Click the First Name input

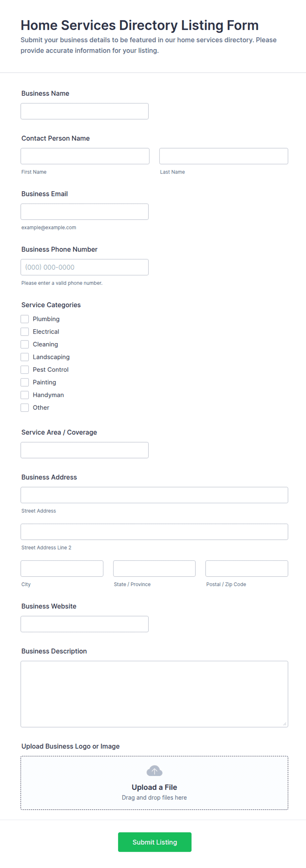pos(85,156)
